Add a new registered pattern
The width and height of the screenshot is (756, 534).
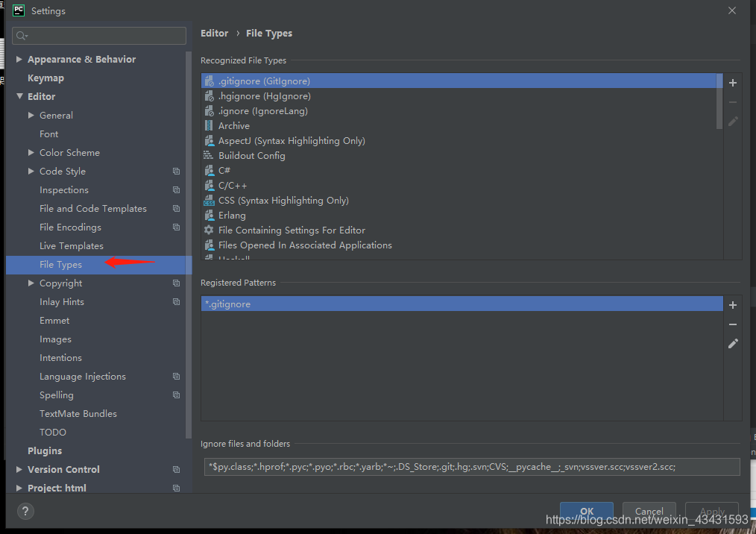[x=732, y=305]
